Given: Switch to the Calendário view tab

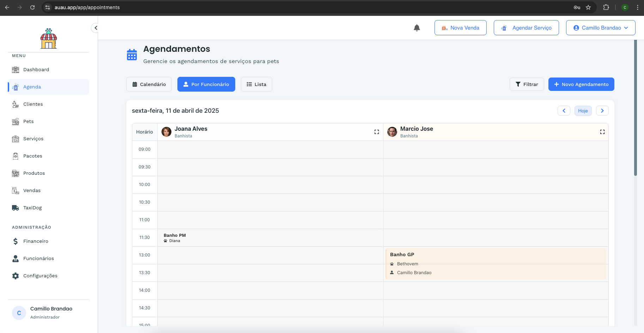Looking at the screenshot, I should click(149, 84).
